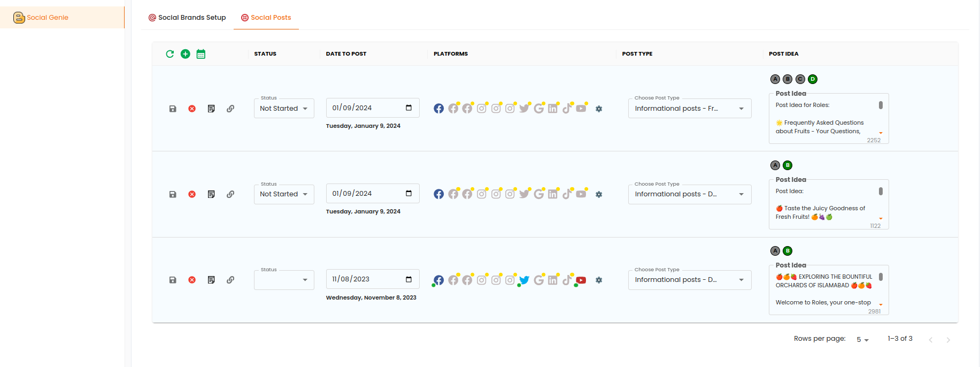Select post idea variant D in the first row
The width and height of the screenshot is (980, 367).
coord(813,79)
